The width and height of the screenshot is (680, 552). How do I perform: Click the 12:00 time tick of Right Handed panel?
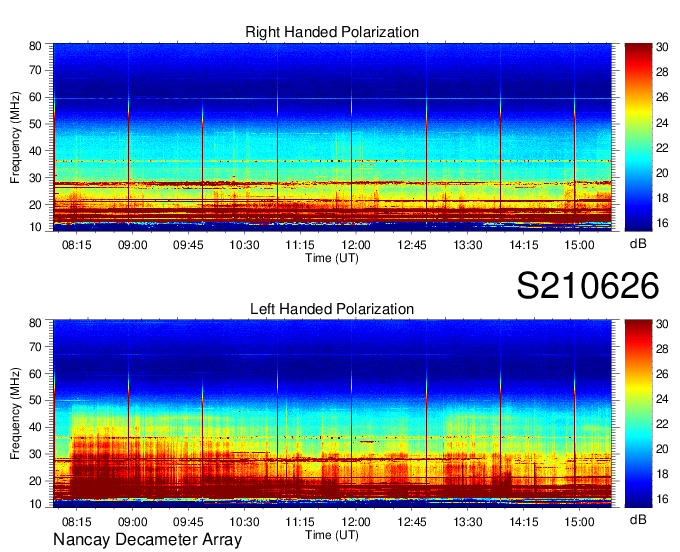[x=356, y=245]
